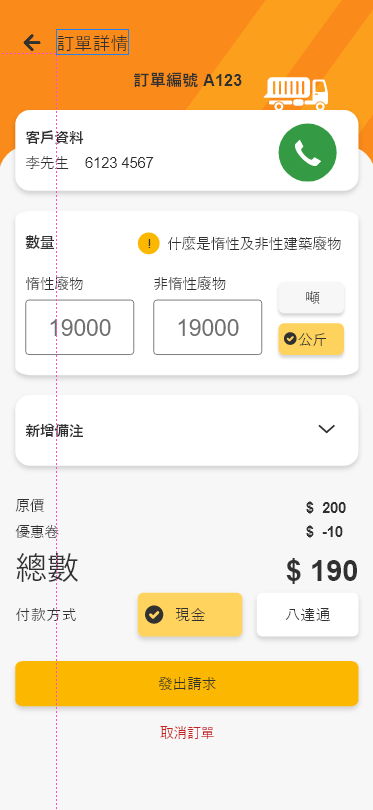Open the 新增備注 section

point(186,430)
